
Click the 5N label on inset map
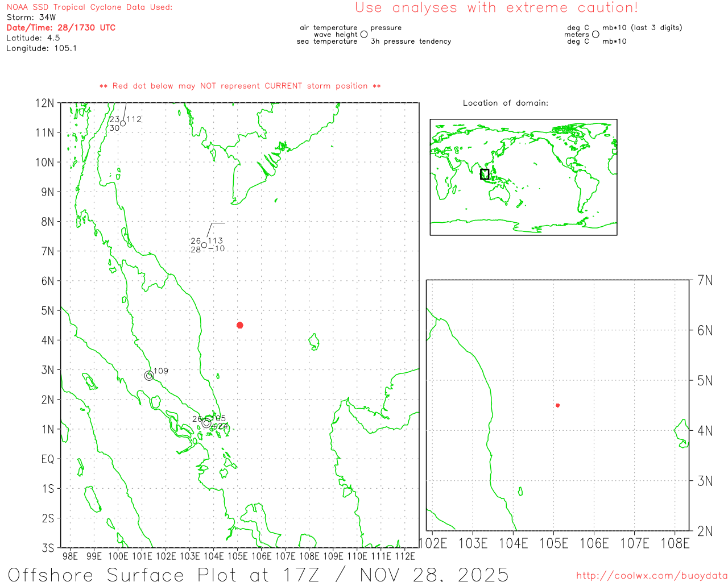click(705, 381)
